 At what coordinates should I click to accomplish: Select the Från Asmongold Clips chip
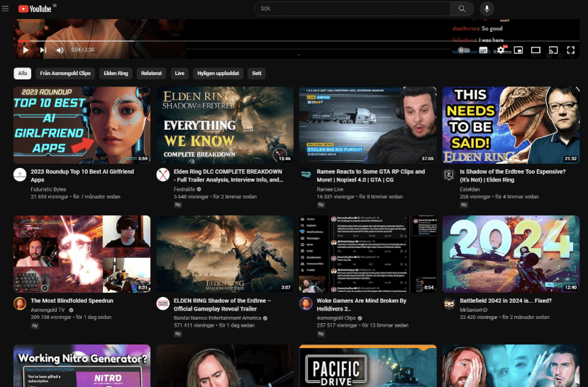(x=65, y=74)
